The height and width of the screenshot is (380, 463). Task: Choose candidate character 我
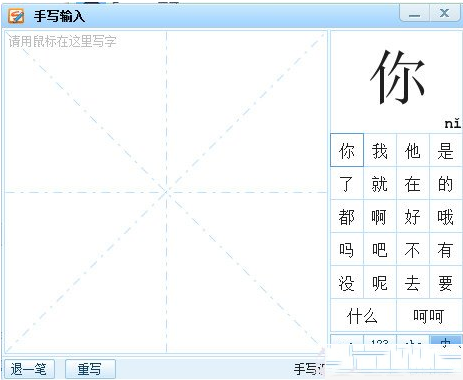pos(380,150)
